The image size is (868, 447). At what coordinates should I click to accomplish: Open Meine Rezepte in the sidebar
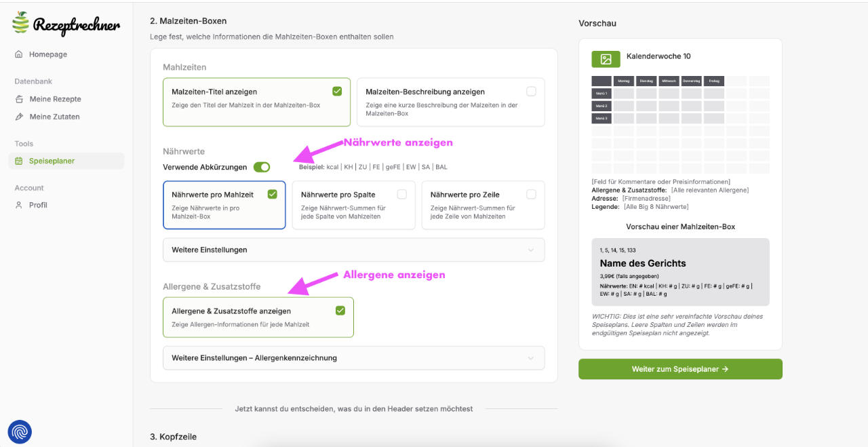[55, 99]
